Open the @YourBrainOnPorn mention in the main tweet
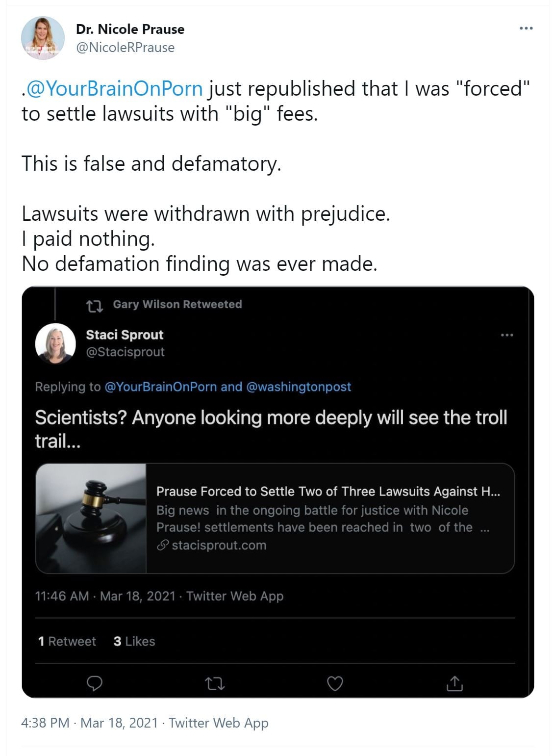554x756 pixels. coord(114,89)
